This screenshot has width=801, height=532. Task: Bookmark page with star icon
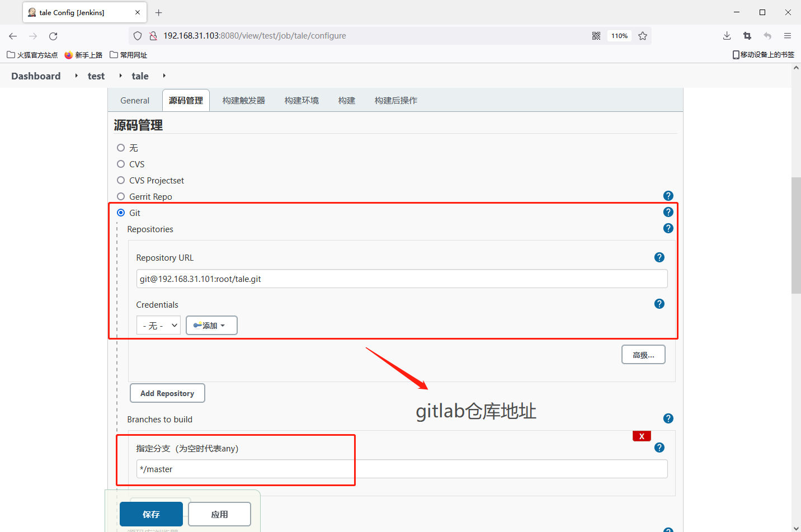point(643,36)
